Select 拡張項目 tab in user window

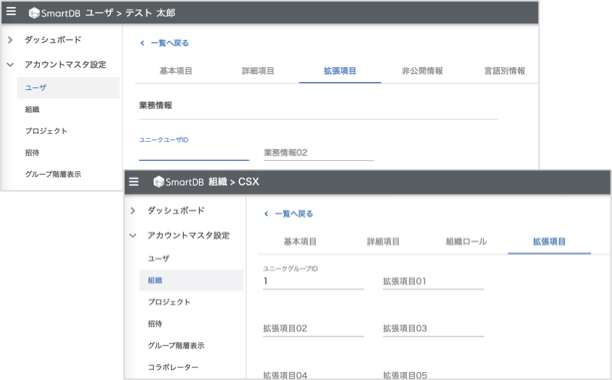pyautogui.click(x=340, y=71)
